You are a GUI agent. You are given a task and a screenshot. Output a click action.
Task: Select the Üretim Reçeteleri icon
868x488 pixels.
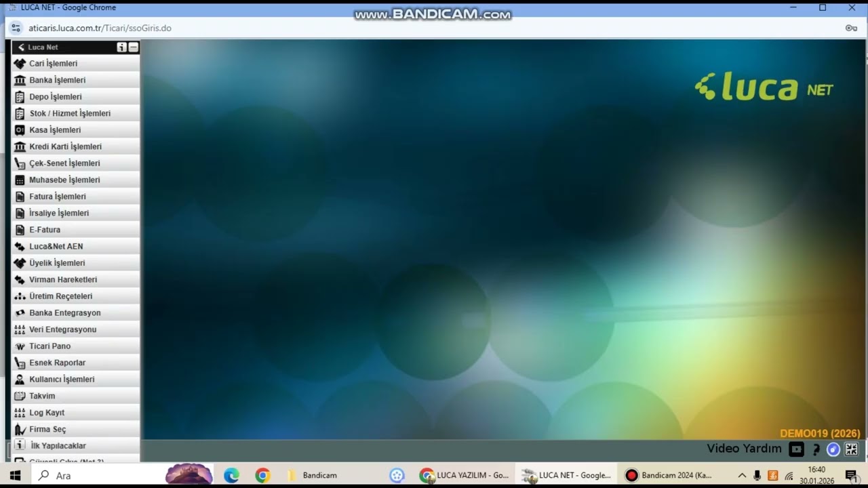coord(20,296)
